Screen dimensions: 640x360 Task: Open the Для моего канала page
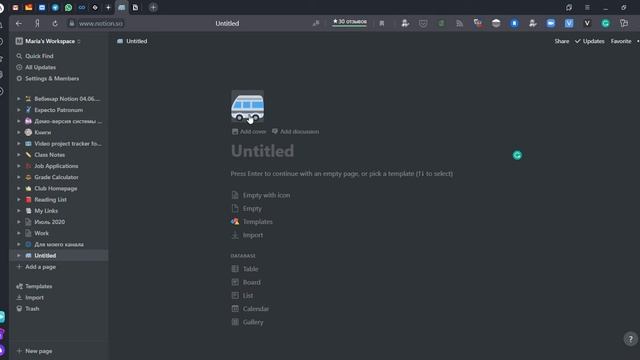[59, 244]
